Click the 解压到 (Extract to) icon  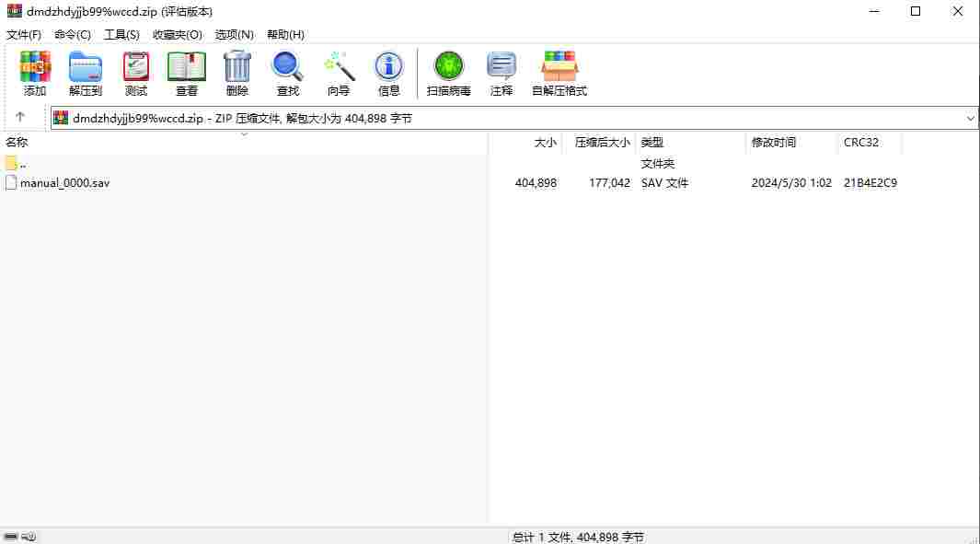click(x=85, y=67)
